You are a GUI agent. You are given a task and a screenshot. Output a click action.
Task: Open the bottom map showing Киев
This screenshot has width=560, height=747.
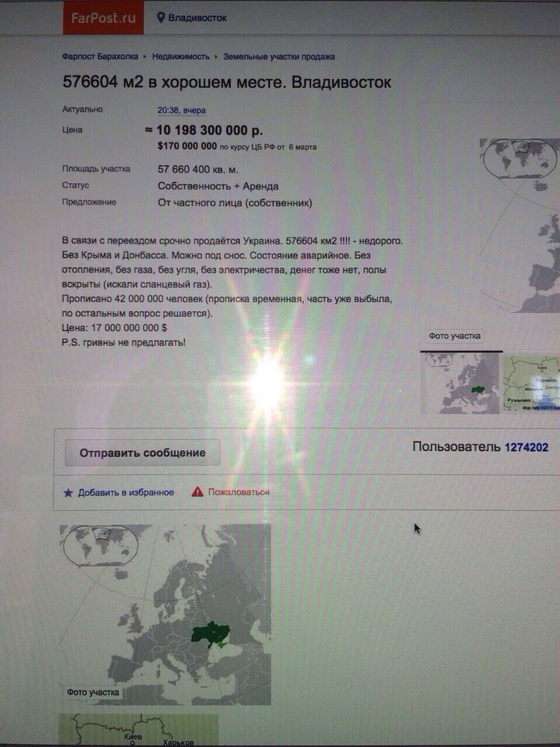tap(139, 729)
